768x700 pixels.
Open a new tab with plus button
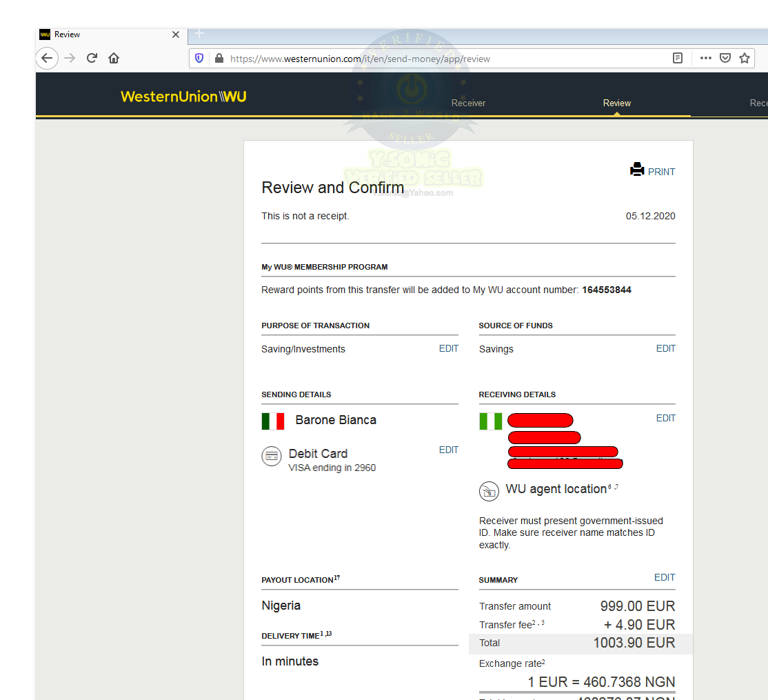(x=199, y=34)
